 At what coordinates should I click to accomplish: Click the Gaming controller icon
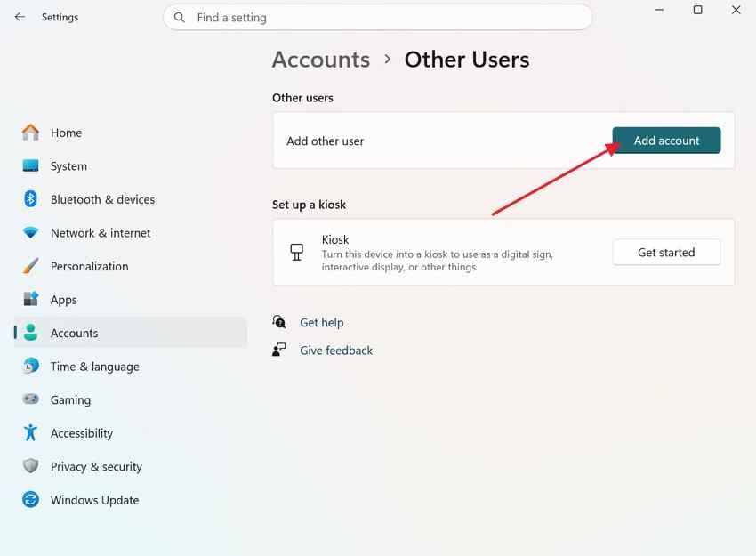pos(30,399)
